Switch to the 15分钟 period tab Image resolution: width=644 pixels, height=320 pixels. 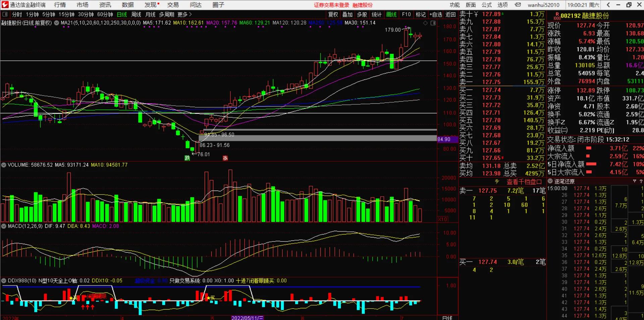[66, 14]
